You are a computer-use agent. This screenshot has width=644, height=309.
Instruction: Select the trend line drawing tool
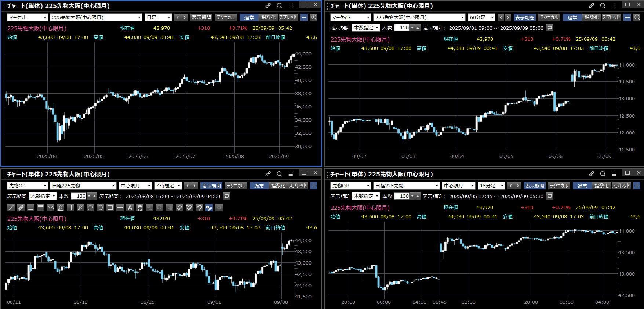11,208
